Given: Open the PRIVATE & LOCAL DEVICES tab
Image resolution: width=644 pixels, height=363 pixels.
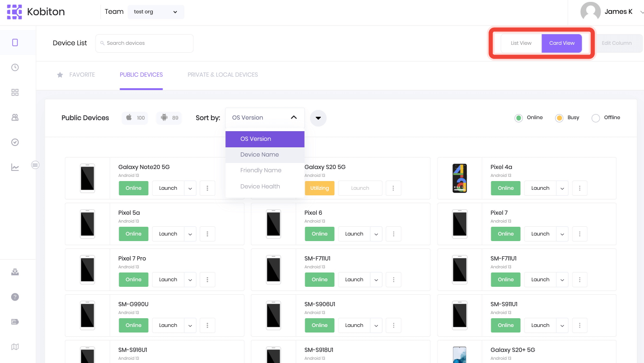Looking at the screenshot, I should coord(223,74).
